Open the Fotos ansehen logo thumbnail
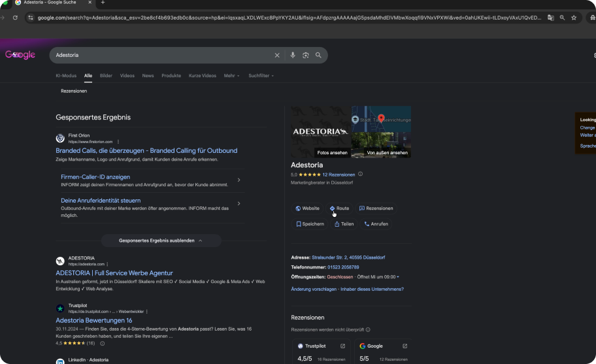The width and height of the screenshot is (596, 364). click(x=321, y=132)
